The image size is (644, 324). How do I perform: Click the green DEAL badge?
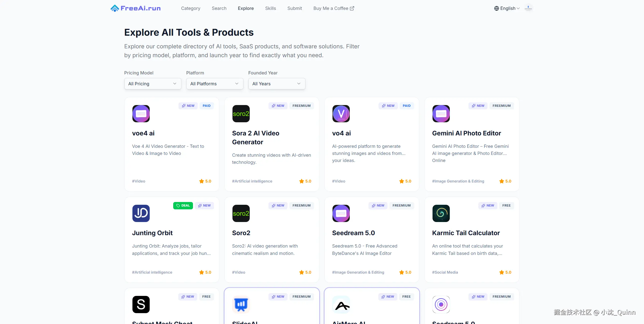183,206
